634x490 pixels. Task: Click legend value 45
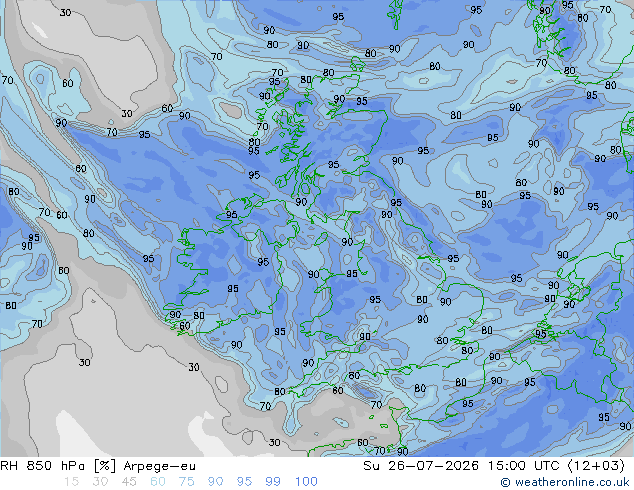(129, 482)
